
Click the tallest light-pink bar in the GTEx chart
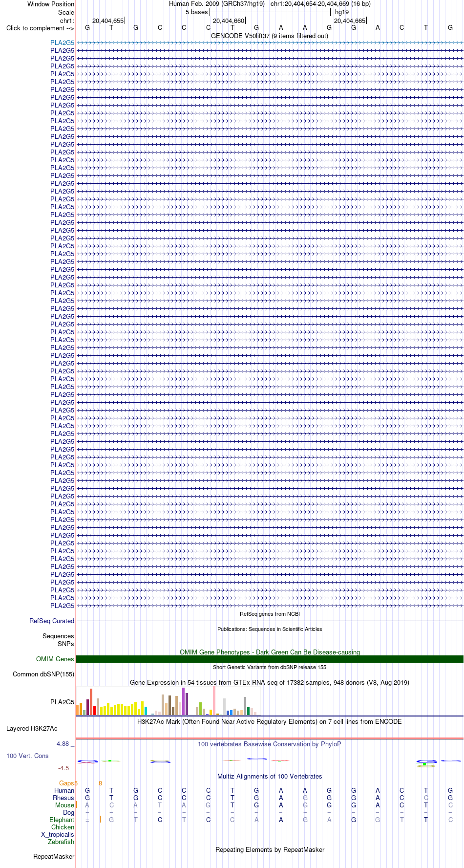click(x=214, y=701)
